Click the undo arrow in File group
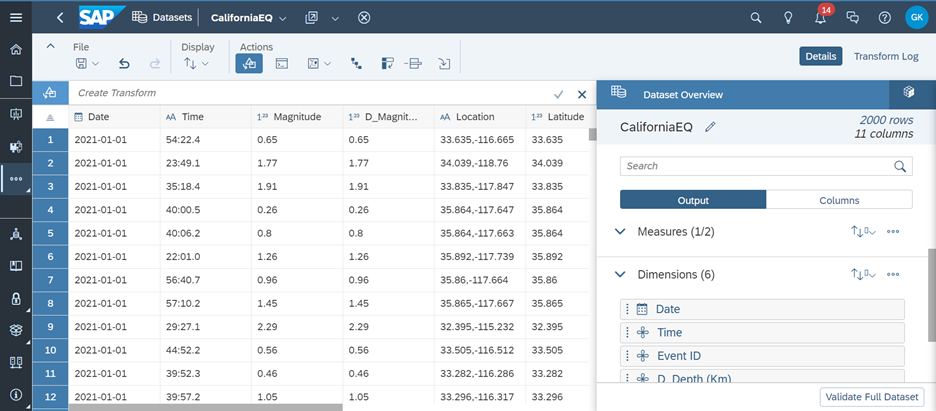This screenshot has width=936, height=411. pos(124,63)
